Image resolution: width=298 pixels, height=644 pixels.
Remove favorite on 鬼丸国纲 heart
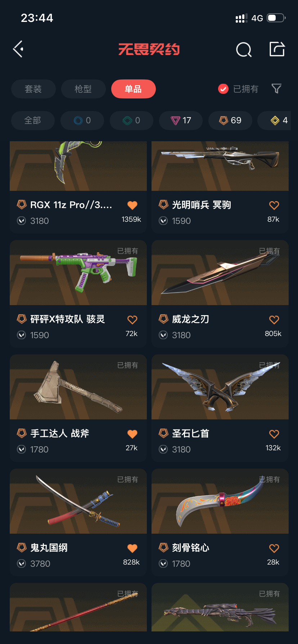[132, 548]
